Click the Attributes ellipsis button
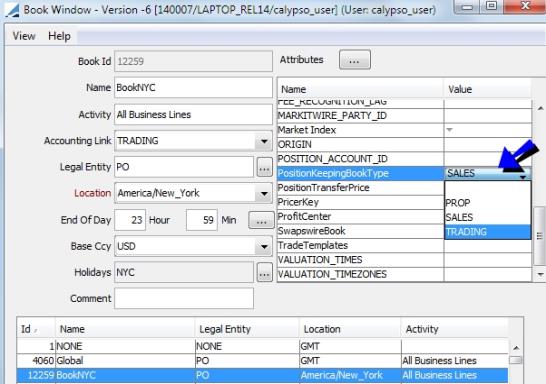Screen dimensions: 546x384 point(354,60)
